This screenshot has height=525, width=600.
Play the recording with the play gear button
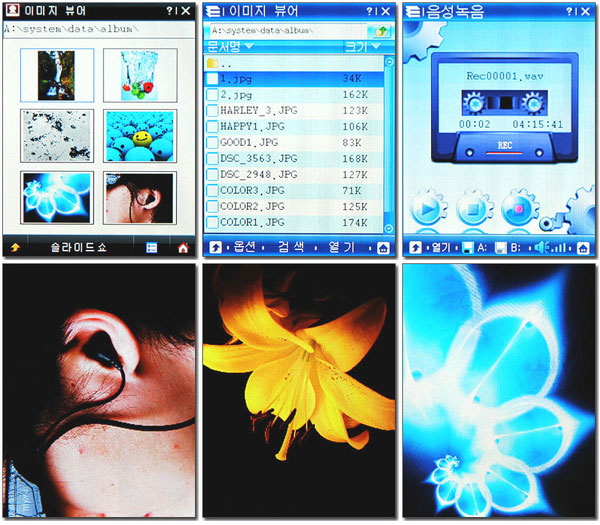click(427, 209)
